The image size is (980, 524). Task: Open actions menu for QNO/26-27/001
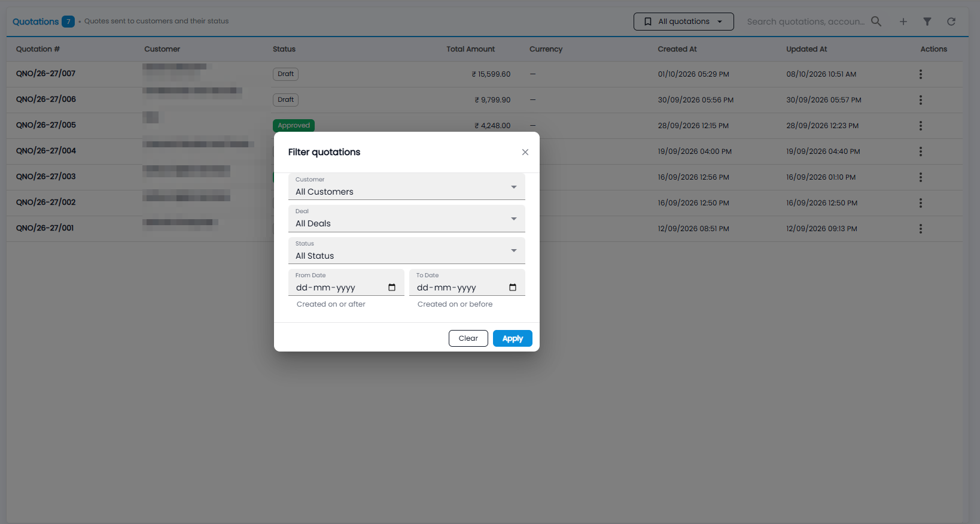click(x=921, y=229)
